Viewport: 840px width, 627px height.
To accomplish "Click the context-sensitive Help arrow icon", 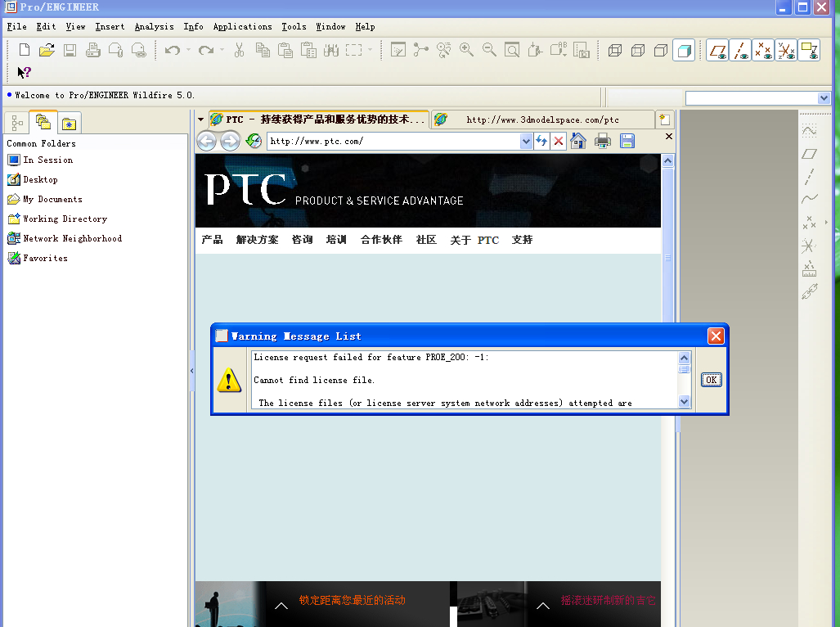I will coord(24,72).
